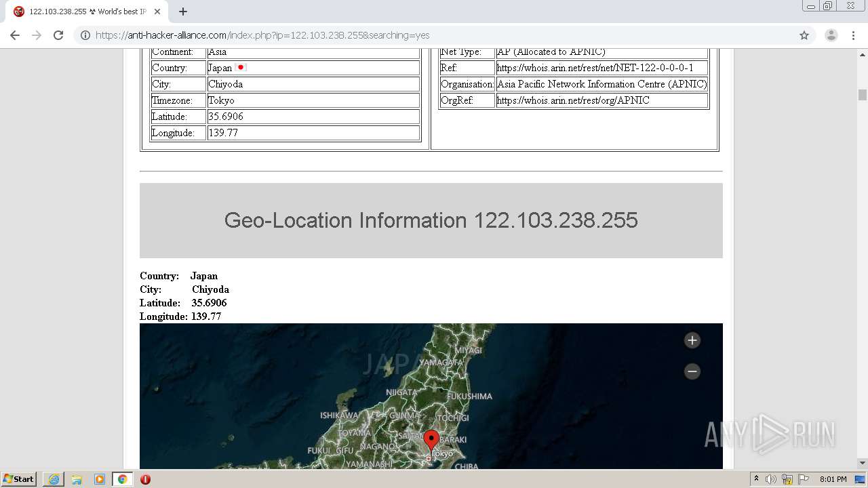Screen dimensions: 868x488
Task: Select the 122.103.238.255 World's best IP tab
Action: click(87, 12)
